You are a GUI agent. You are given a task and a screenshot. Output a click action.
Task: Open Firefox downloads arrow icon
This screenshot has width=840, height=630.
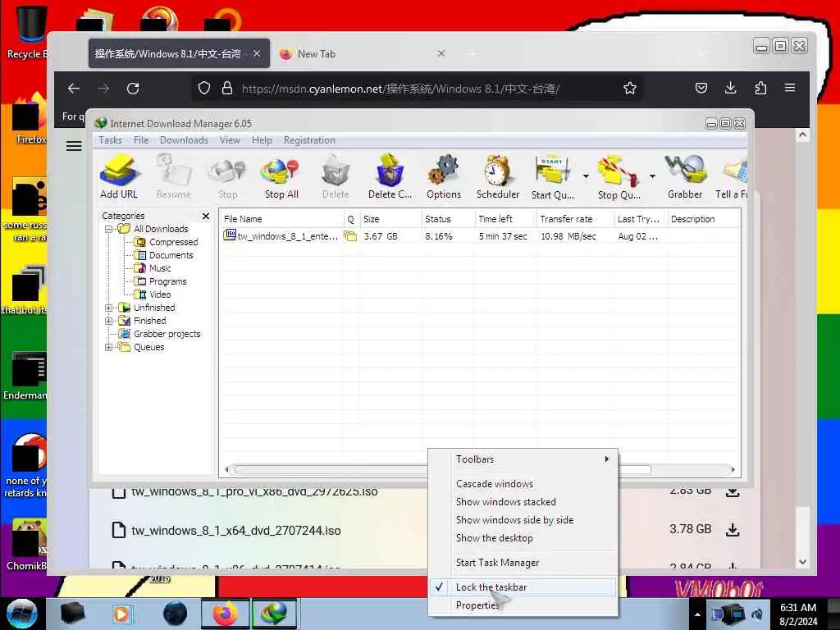click(730, 88)
